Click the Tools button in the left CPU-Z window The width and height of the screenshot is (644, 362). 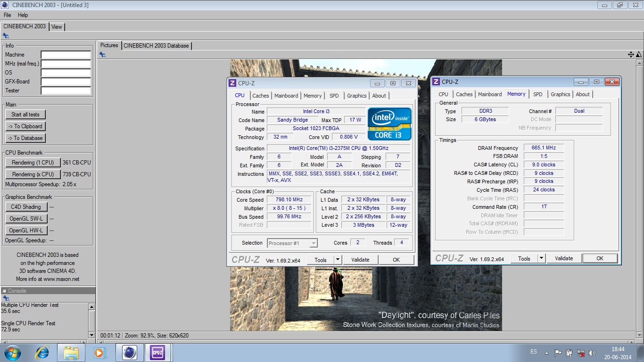click(x=321, y=260)
